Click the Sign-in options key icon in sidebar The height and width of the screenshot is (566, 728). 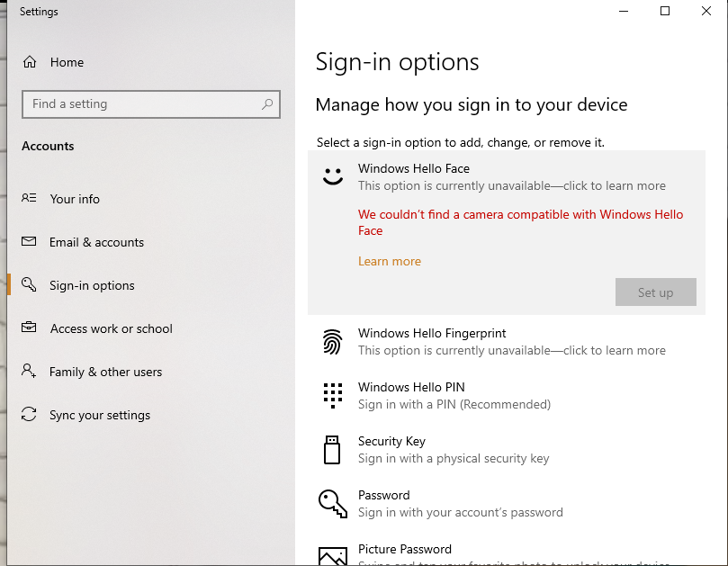(x=29, y=284)
